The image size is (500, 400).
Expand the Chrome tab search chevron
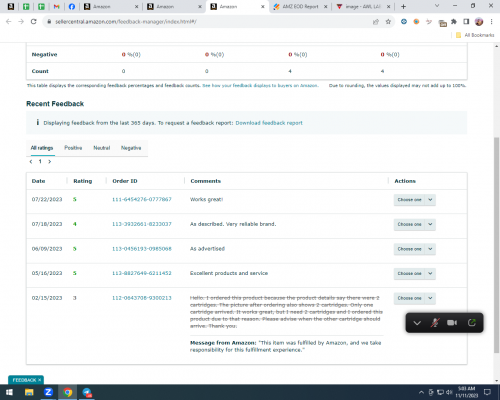pyautogui.click(x=437, y=6)
